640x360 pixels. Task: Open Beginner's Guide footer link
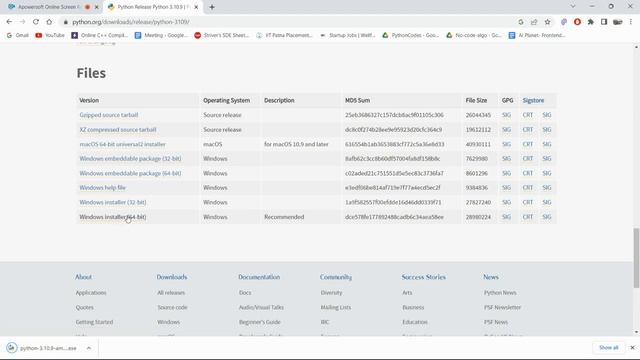click(x=260, y=322)
